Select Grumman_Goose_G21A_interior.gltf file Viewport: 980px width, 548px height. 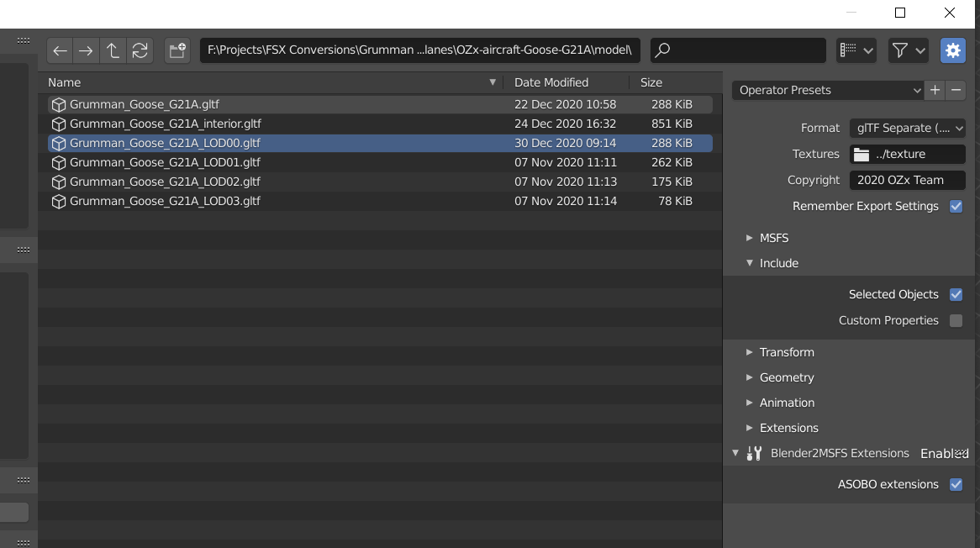tap(165, 124)
